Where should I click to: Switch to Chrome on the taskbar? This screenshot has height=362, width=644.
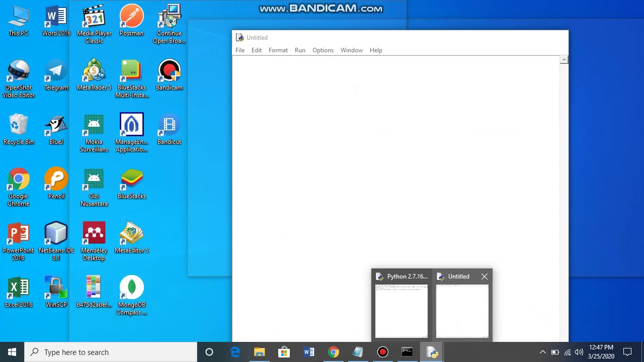334,352
